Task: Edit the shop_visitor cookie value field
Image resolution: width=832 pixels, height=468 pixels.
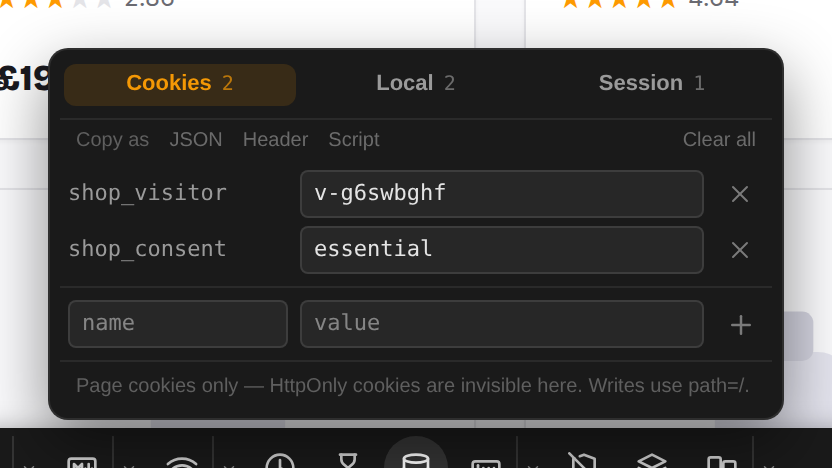Action: point(502,194)
